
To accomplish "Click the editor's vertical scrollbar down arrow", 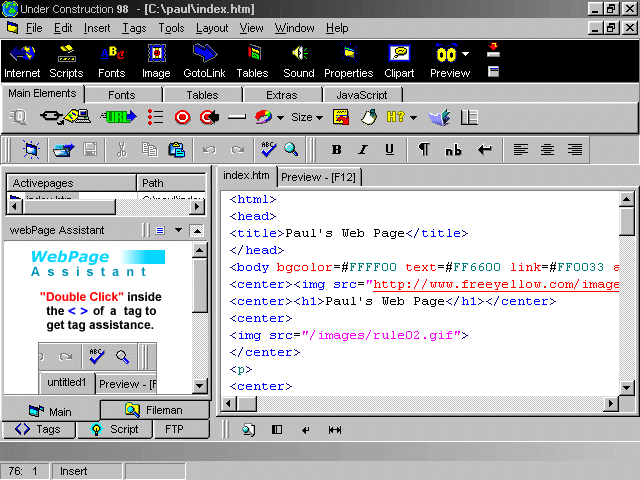I will (627, 387).
